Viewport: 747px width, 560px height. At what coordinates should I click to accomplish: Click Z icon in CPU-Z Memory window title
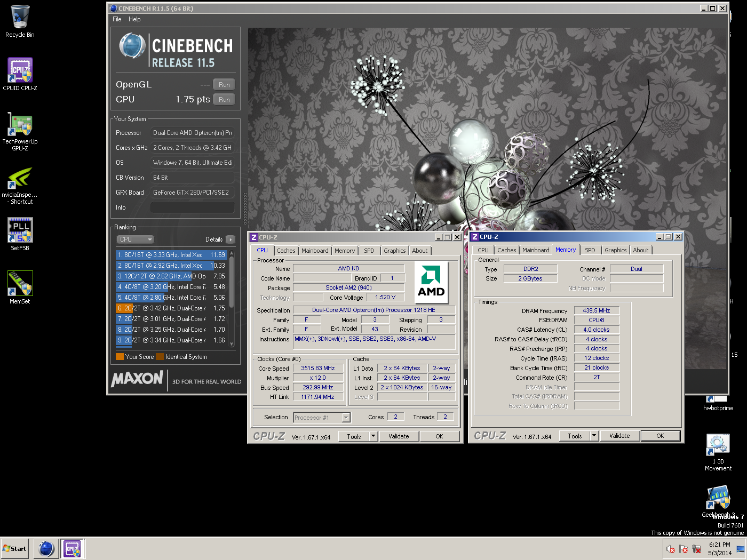[x=474, y=237]
